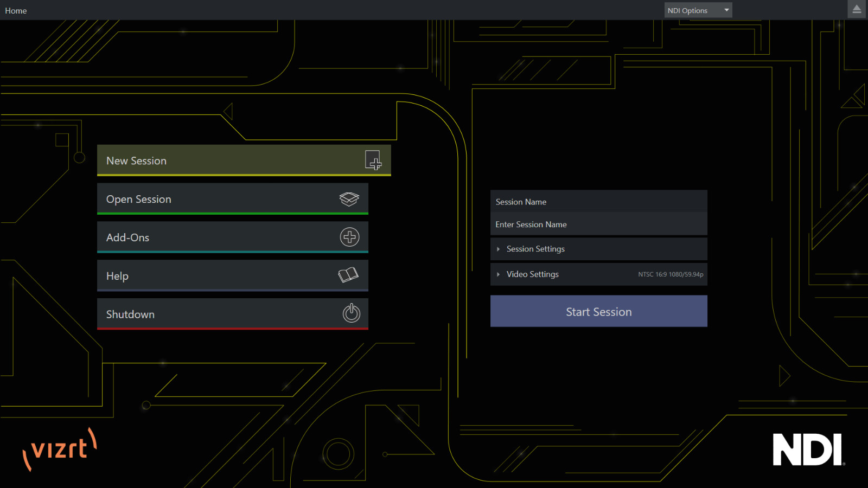Image resolution: width=868 pixels, height=488 pixels.
Task: Click the circled plus icon on Add-Ons
Action: click(x=349, y=237)
